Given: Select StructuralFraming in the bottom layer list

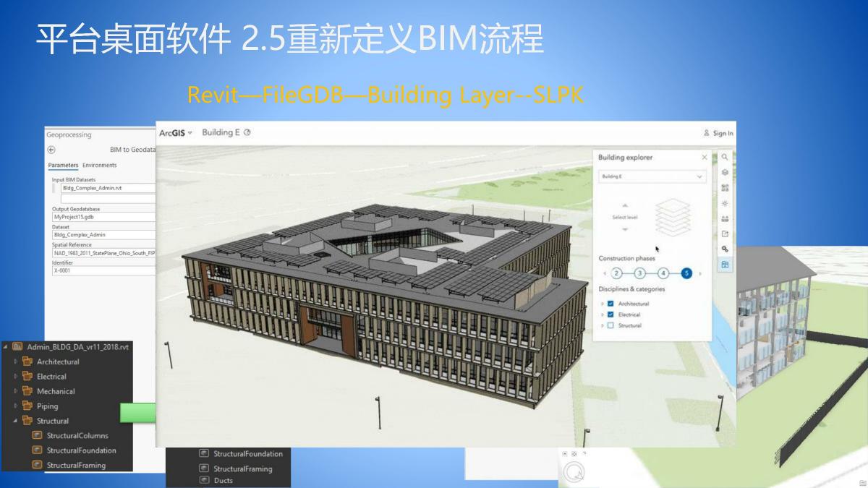Looking at the screenshot, I should pos(243,468).
